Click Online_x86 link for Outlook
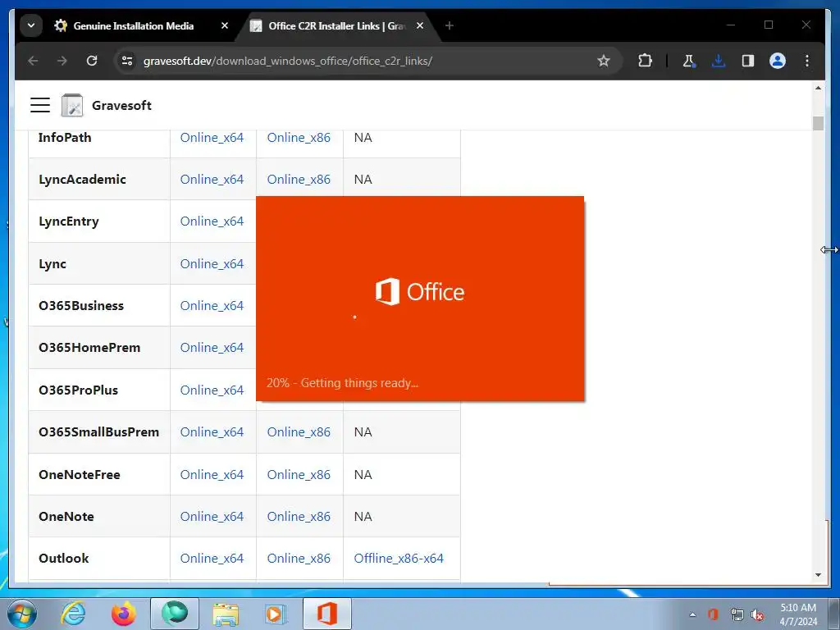The height and width of the screenshot is (630, 840). point(299,558)
